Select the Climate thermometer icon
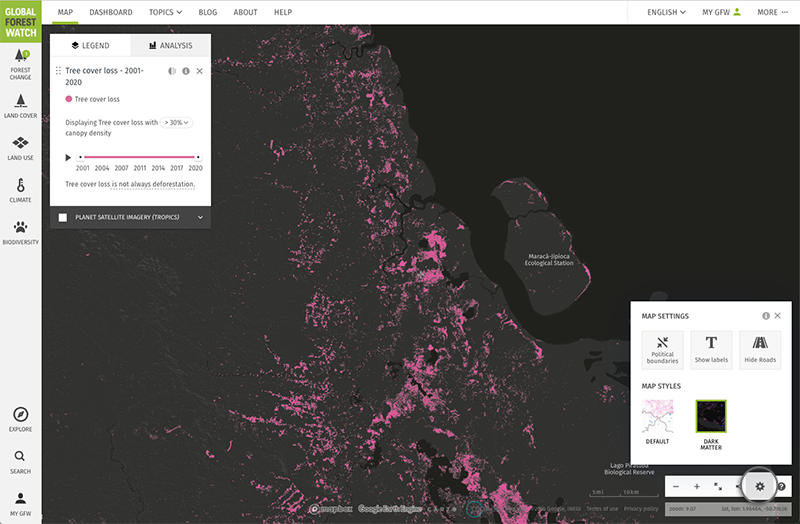This screenshot has height=524, width=800. [x=20, y=191]
